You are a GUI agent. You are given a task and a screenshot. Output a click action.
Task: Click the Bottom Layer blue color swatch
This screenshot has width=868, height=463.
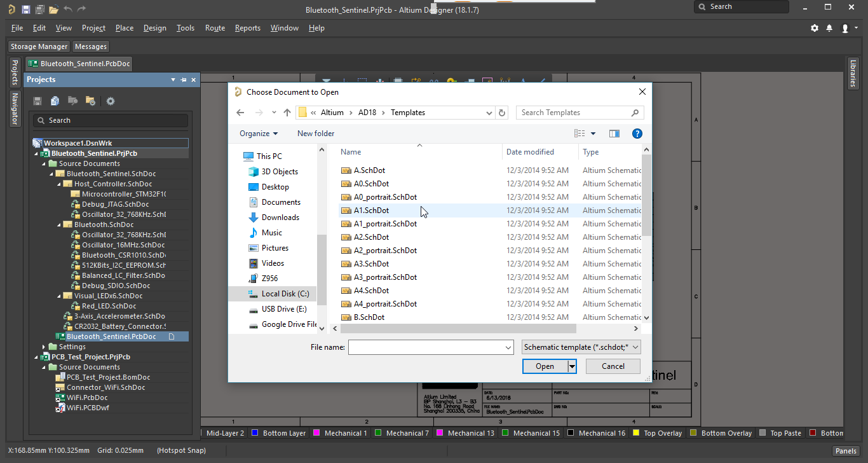click(255, 433)
